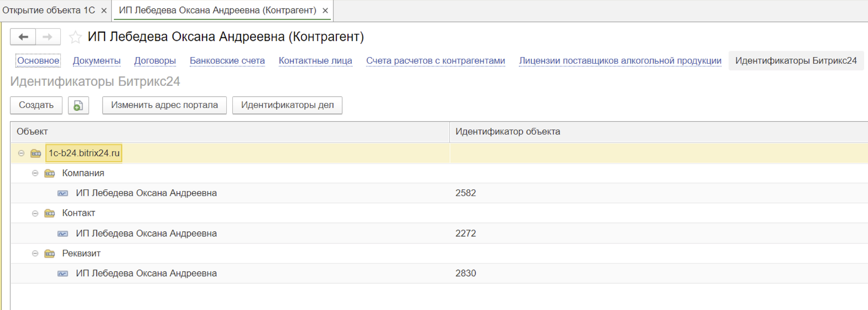Click the forward arrow navigation button
Image resolution: width=868 pixels, height=310 pixels.
point(48,37)
